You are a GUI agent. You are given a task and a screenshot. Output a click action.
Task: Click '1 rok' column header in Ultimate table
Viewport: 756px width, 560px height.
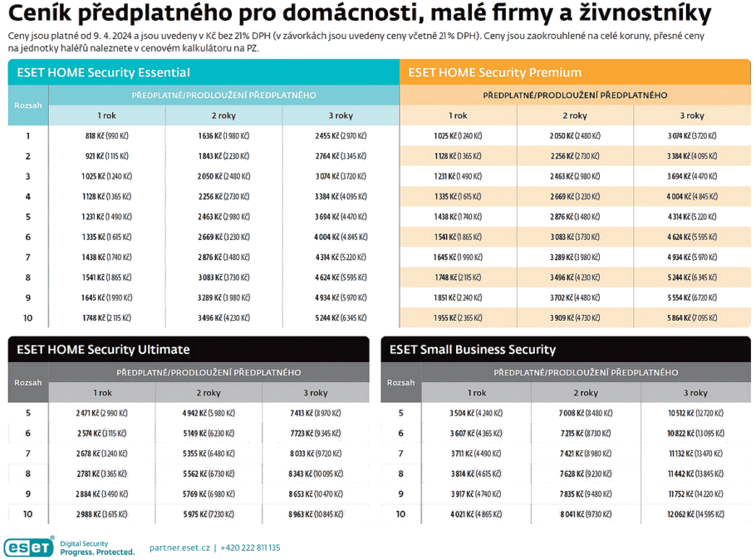(102, 393)
